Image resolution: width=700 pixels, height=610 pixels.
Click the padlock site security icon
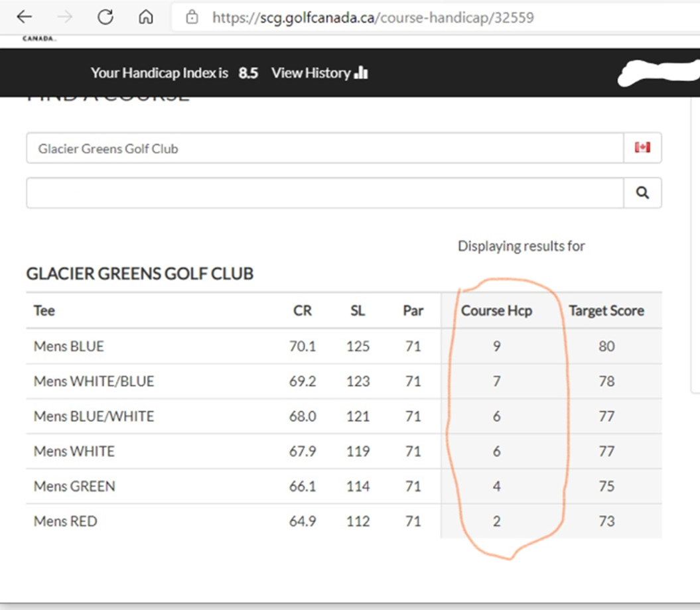coord(192,17)
